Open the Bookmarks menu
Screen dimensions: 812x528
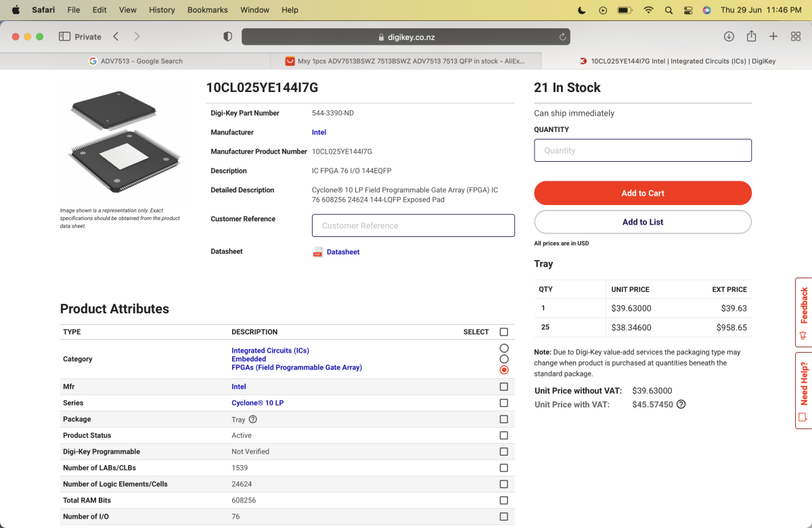[208, 10]
